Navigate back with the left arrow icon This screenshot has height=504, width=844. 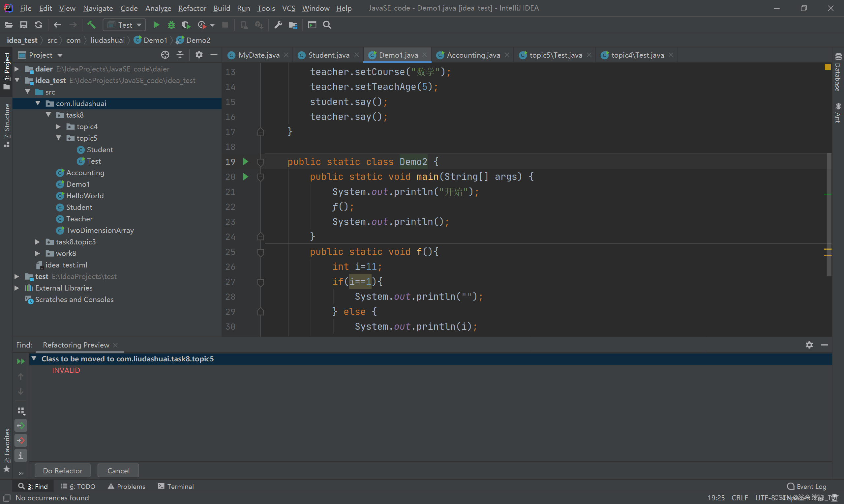coord(57,25)
